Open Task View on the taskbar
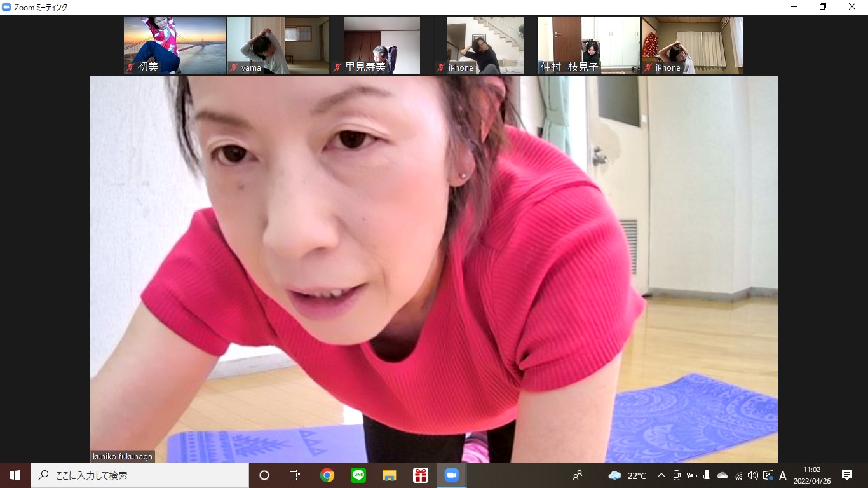The height and width of the screenshot is (488, 868). (295, 475)
